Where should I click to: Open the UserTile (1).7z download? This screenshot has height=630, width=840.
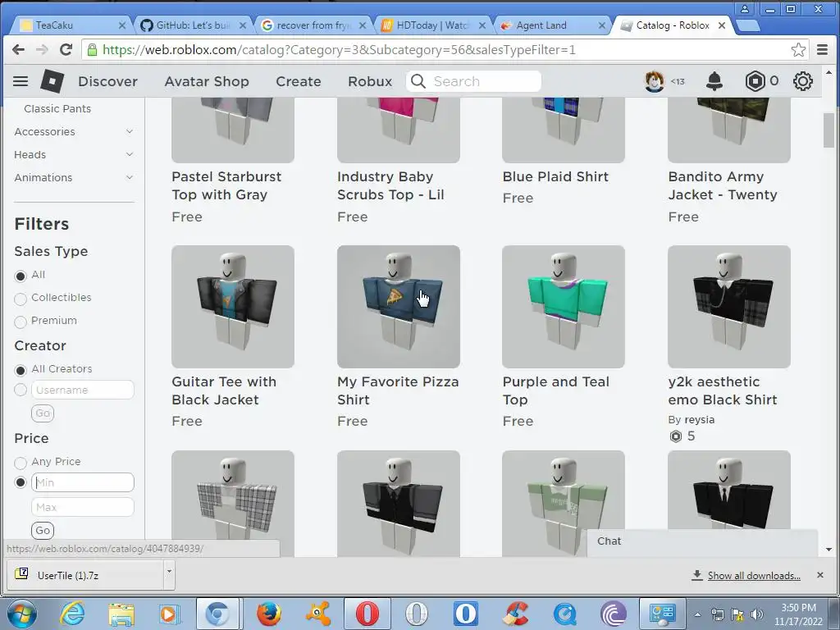[x=85, y=575]
